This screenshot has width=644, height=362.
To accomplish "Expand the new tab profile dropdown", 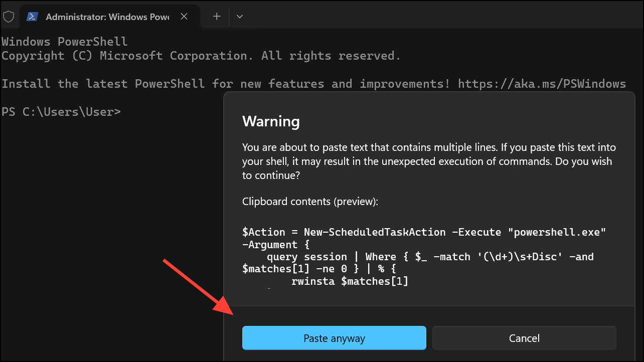I will (240, 16).
